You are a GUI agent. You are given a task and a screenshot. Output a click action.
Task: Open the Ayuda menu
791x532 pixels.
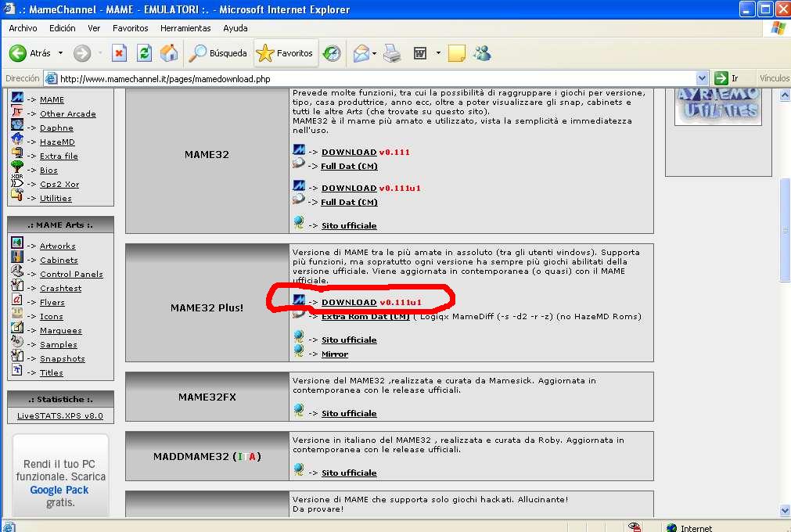click(x=235, y=28)
